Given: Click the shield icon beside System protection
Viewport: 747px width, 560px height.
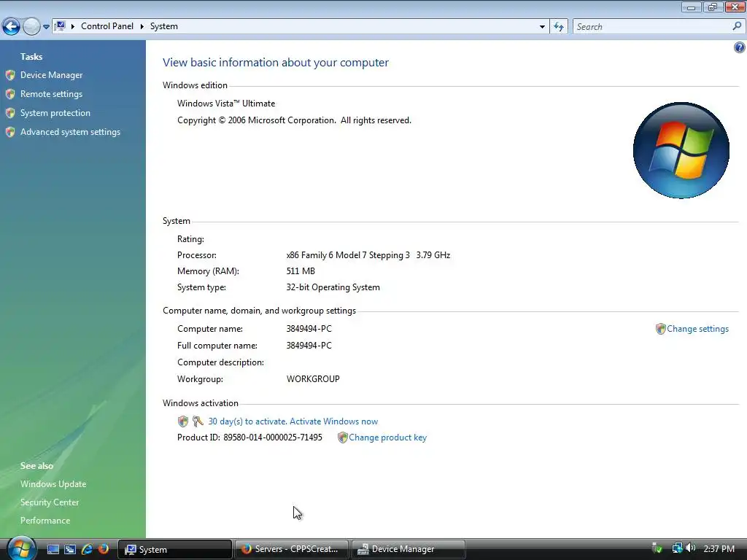Looking at the screenshot, I should 10,113.
